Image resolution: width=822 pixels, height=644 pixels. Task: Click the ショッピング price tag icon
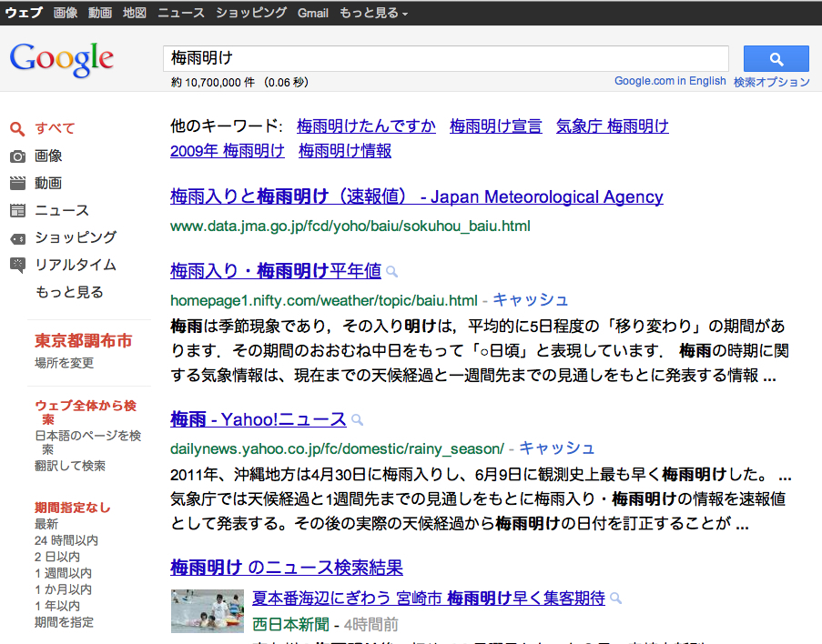[17, 239]
